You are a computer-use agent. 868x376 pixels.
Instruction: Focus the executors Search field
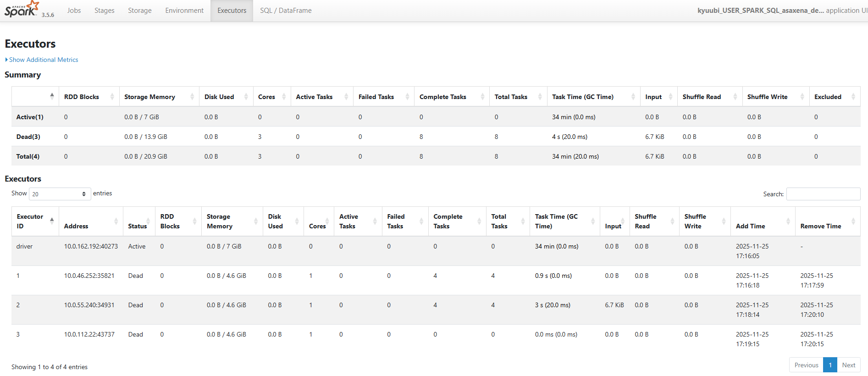(x=823, y=194)
